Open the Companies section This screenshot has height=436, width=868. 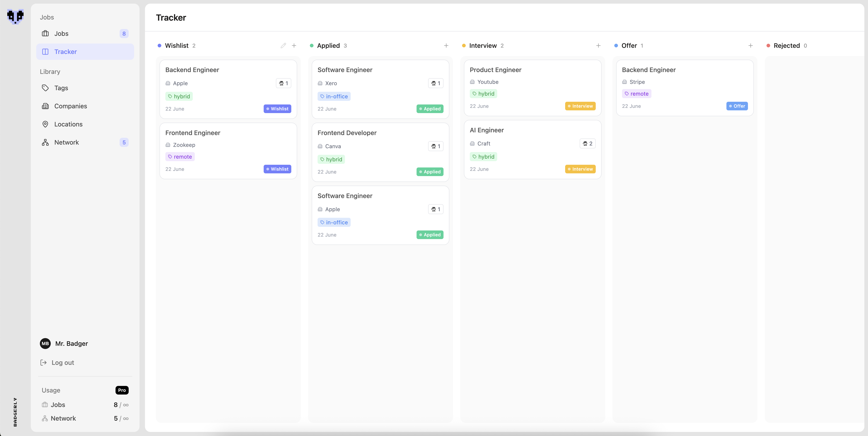pyautogui.click(x=85, y=106)
